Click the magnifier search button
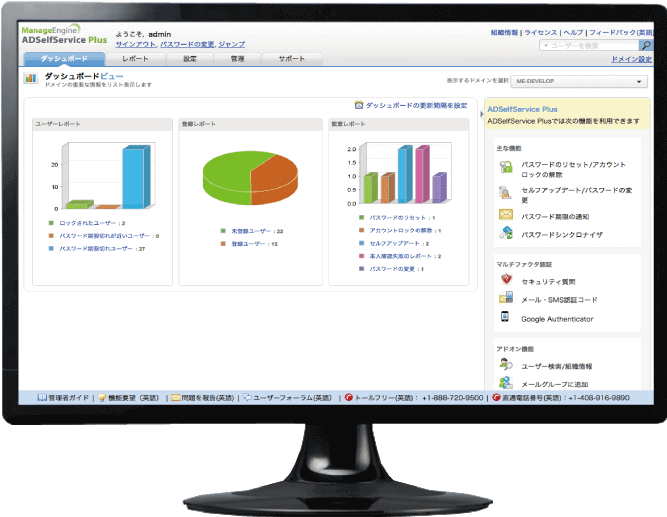 point(646,45)
